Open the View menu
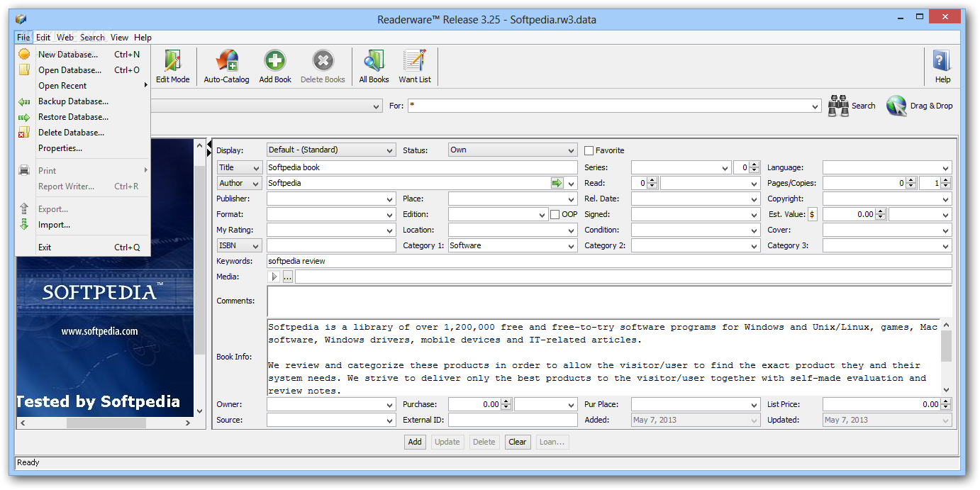980x490 pixels. coord(119,38)
